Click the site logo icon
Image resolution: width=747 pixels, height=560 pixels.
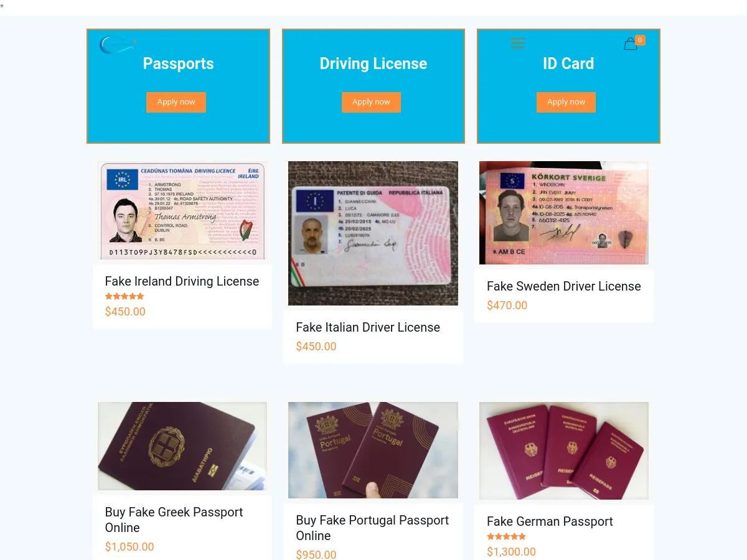coord(118,44)
